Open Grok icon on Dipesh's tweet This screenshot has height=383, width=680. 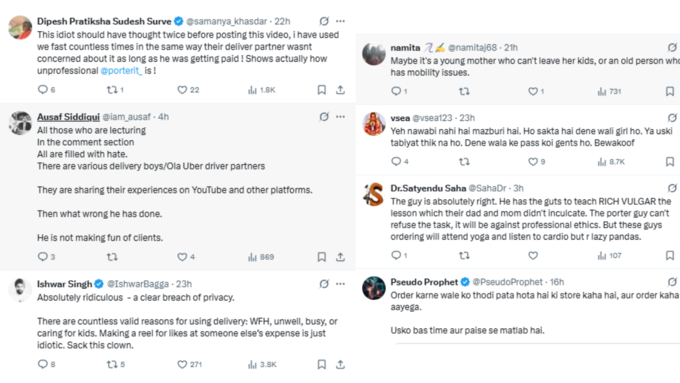tap(324, 21)
